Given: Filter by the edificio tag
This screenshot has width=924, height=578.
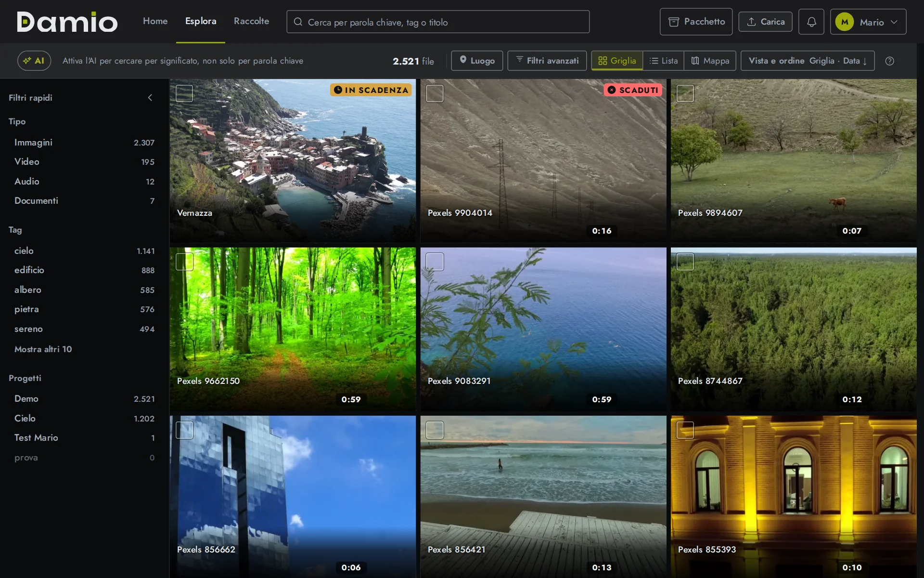Looking at the screenshot, I should point(84,270).
